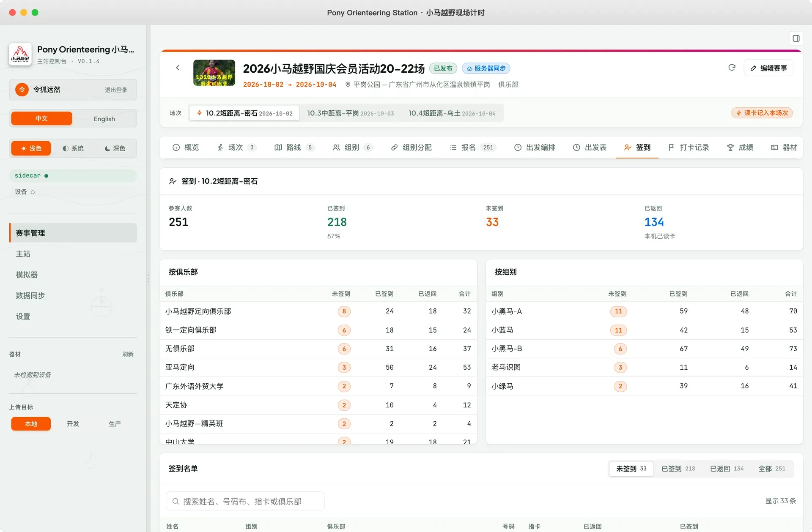Set upload target to 本地
The height and width of the screenshot is (532, 812).
(31, 424)
